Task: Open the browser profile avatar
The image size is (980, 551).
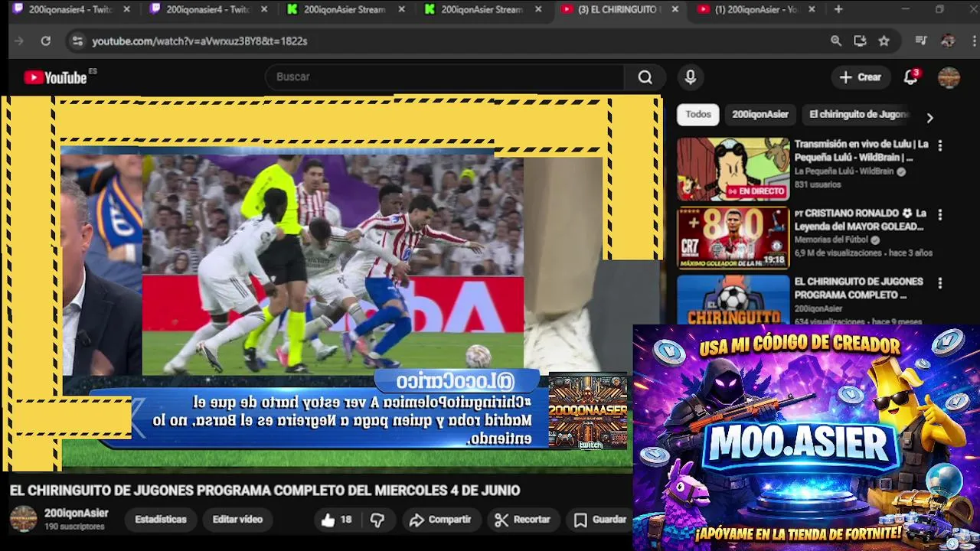Action: point(948,41)
